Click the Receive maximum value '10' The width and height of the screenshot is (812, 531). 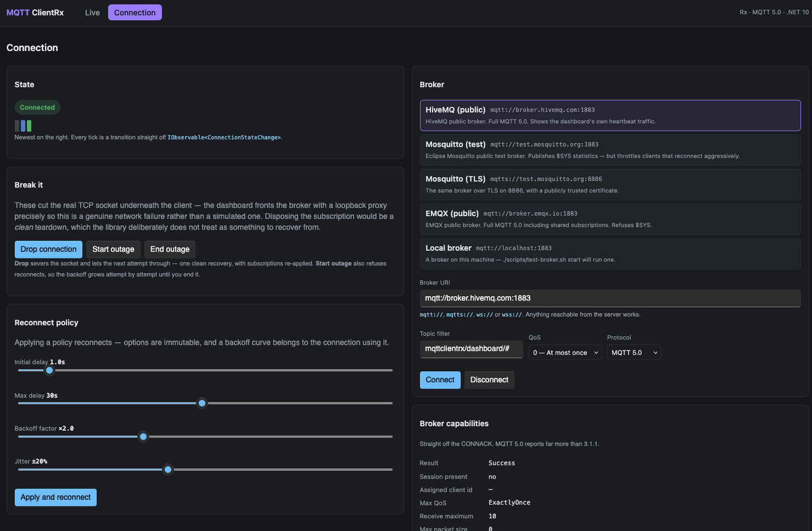(x=492, y=516)
